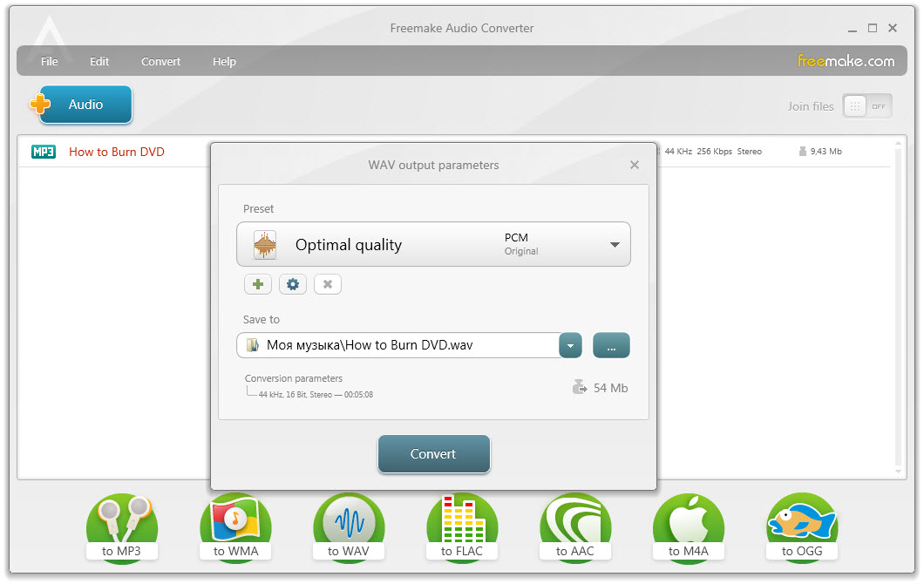Click the folder icon in Save to field

click(252, 345)
